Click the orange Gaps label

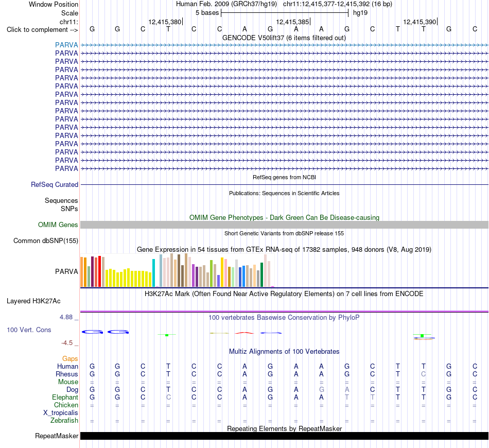(70, 359)
